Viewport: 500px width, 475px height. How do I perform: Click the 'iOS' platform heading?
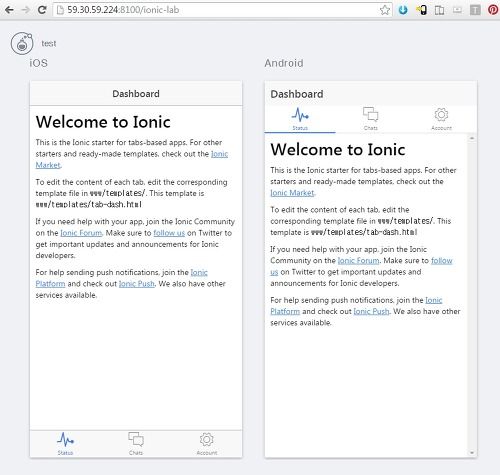tap(38, 63)
